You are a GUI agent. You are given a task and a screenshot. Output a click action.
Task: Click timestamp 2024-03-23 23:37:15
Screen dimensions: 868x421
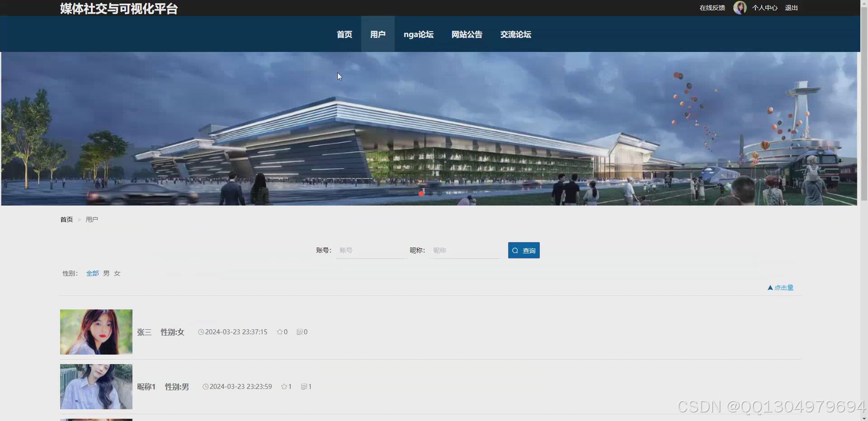point(236,332)
